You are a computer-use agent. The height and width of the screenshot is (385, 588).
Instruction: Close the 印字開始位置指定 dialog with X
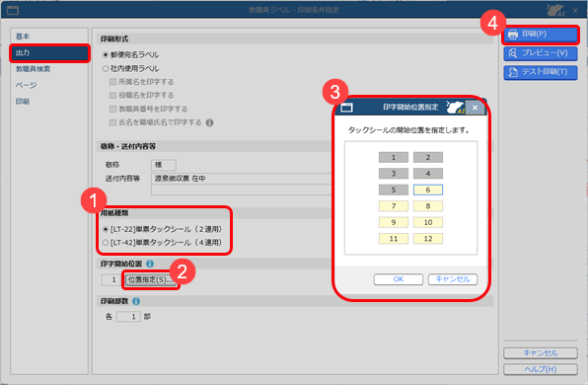(475, 108)
